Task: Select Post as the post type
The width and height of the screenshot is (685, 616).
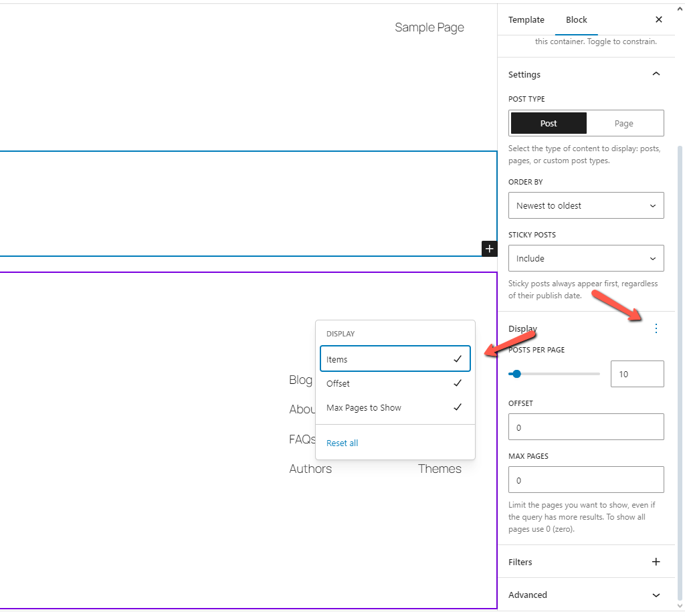Action: [548, 123]
